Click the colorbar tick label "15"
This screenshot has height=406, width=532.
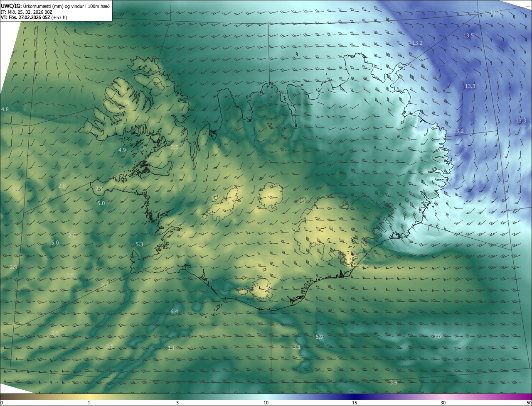click(355, 403)
